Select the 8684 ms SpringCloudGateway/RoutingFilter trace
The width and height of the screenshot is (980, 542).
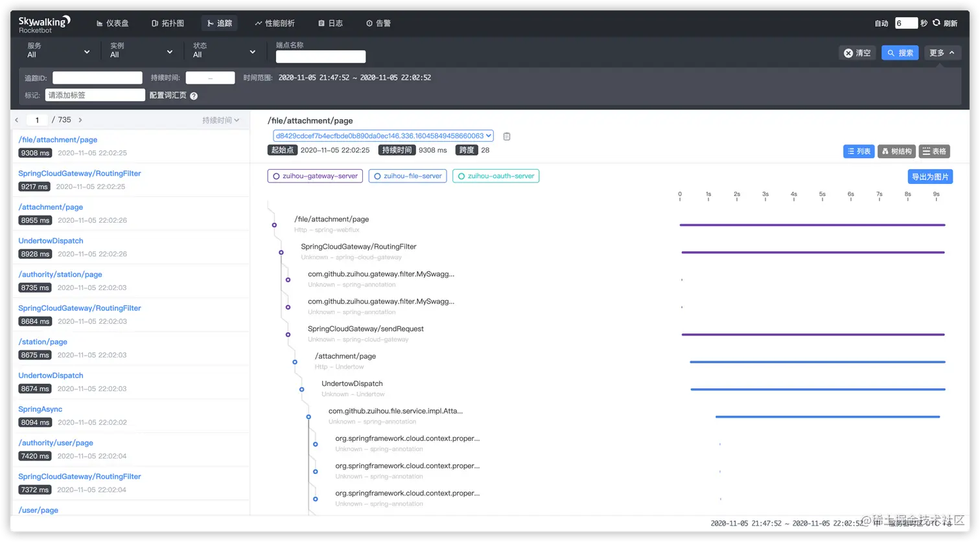[130, 315]
